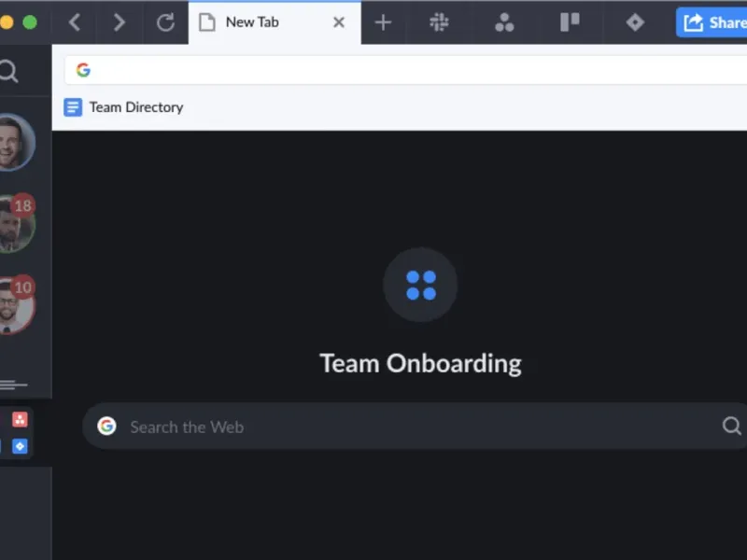The width and height of the screenshot is (747, 560).
Task: Click the sidebar lines handle below avatars
Action: click(13, 385)
